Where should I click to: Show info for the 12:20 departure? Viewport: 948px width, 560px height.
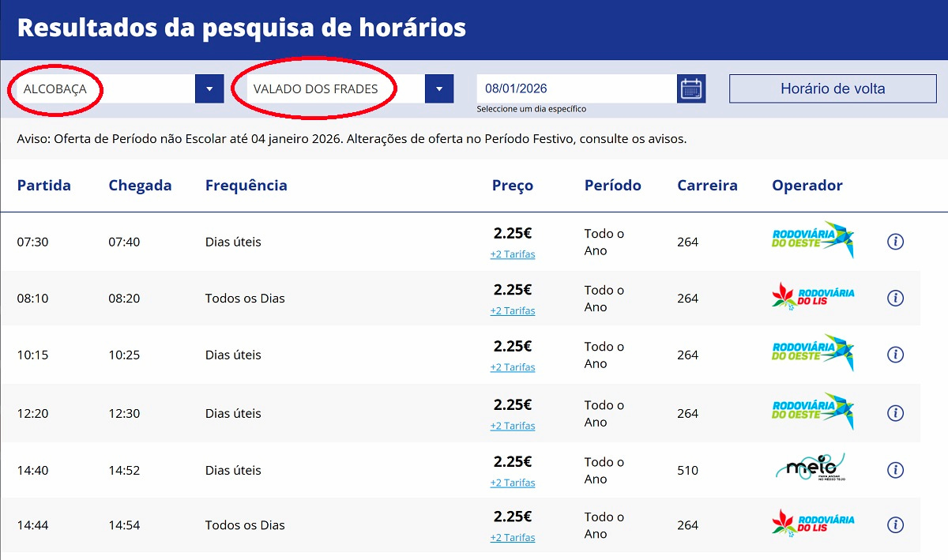point(895,413)
